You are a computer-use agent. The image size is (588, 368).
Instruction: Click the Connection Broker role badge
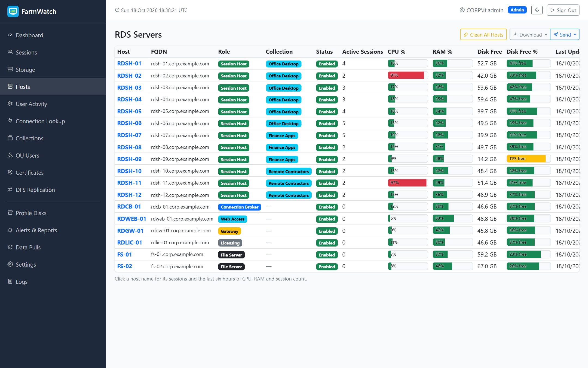240,207
